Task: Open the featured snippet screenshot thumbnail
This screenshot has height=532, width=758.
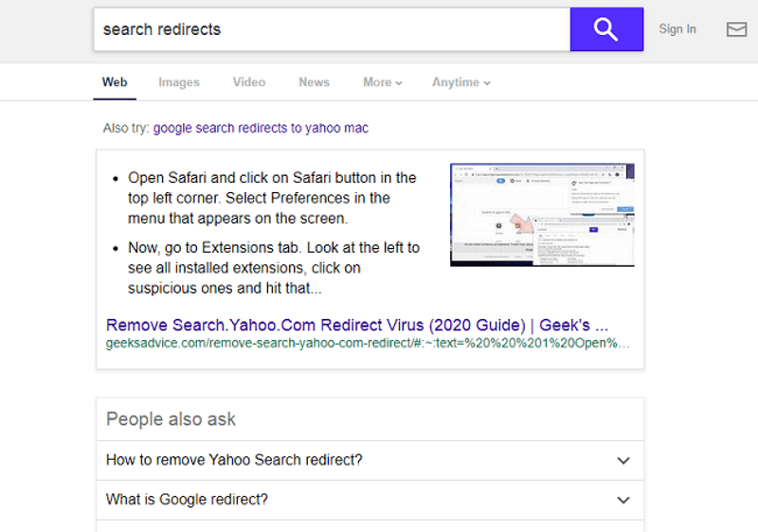Action: pyautogui.click(x=542, y=215)
